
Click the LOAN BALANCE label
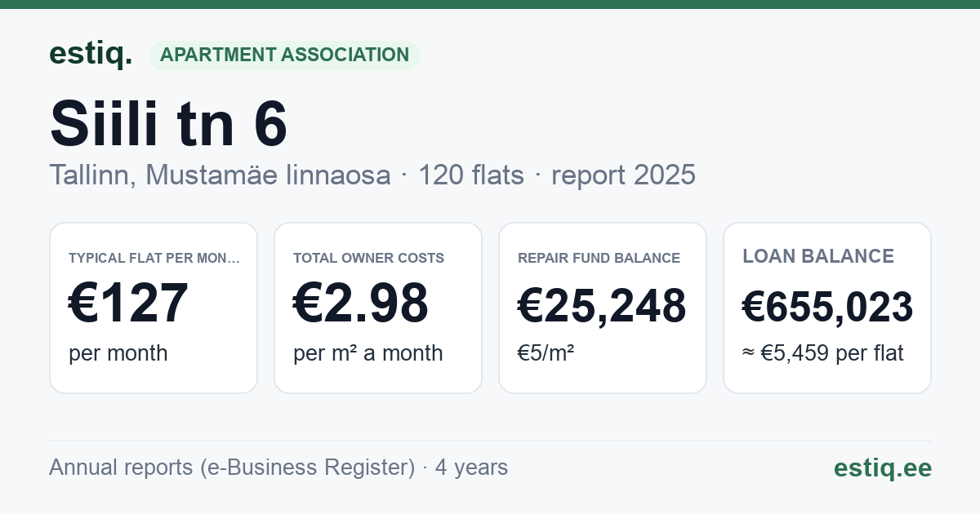(818, 256)
